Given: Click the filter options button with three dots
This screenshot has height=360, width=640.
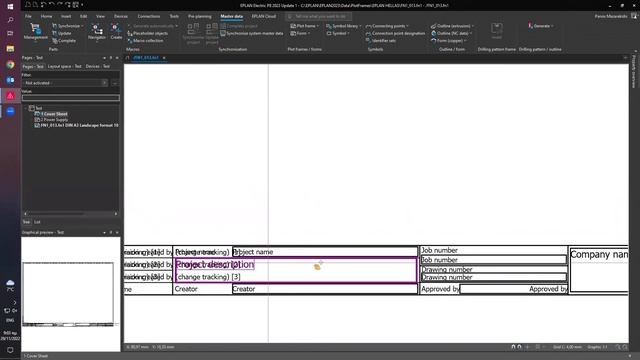Looking at the screenshot, I should (115, 83).
